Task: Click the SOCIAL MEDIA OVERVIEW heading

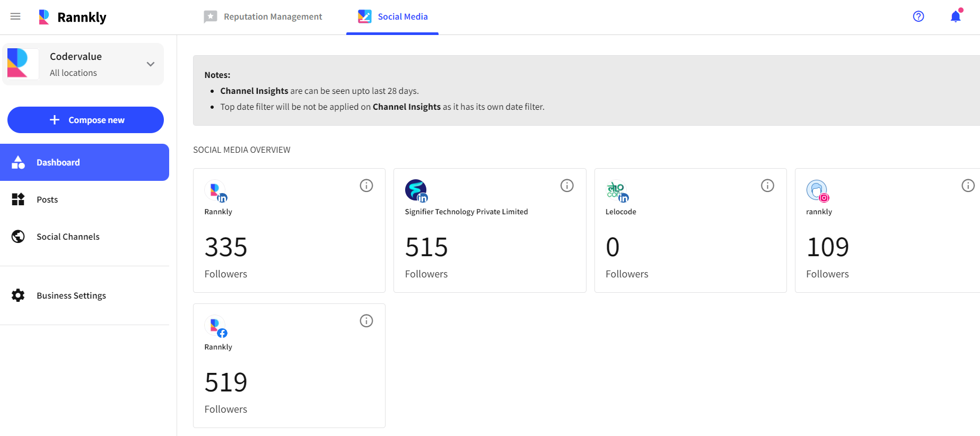Action: (242, 150)
